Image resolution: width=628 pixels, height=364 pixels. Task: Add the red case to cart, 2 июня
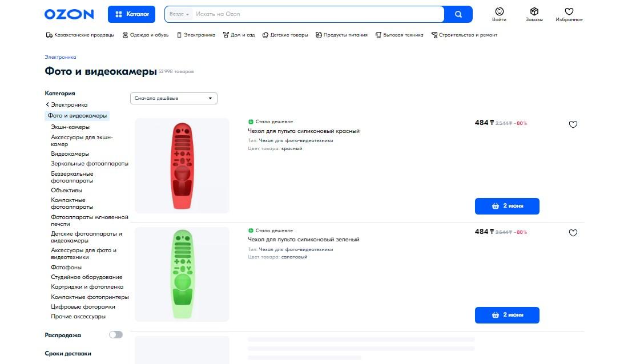coord(507,206)
